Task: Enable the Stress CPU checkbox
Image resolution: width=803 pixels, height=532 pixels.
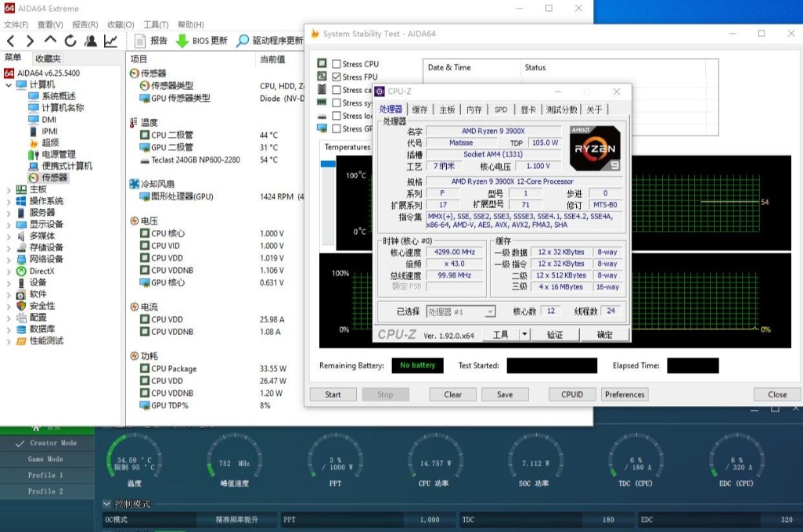Action: [x=337, y=64]
